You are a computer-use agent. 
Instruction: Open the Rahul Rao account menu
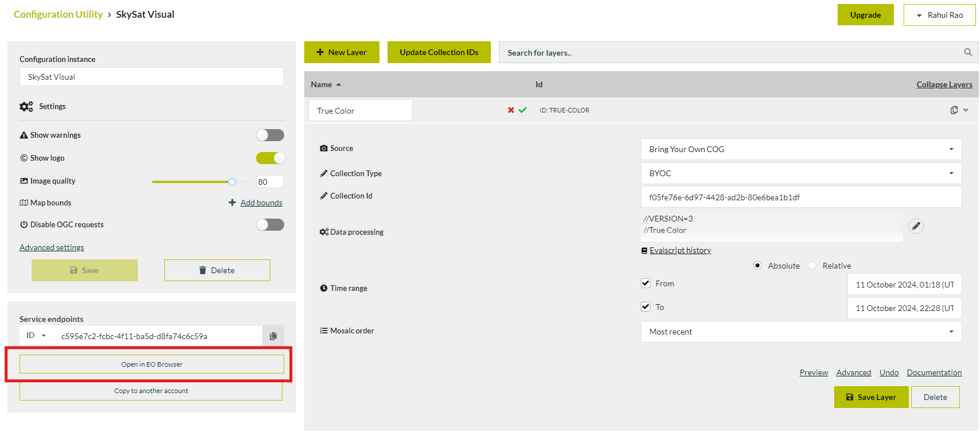coord(939,15)
